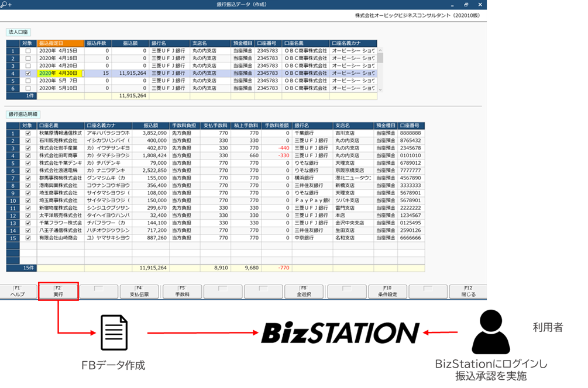The width and height of the screenshot is (588, 388).
Task: Select 京阪京橋支店 branch cell
Action: click(353, 171)
